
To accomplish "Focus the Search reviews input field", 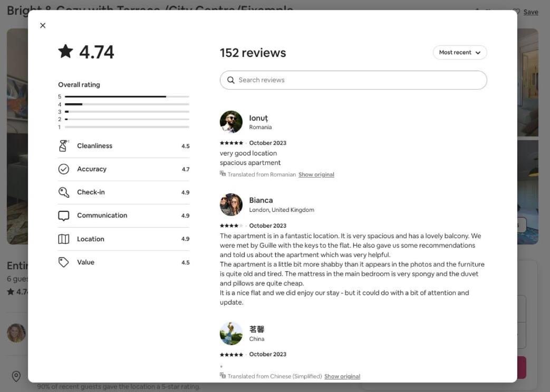I will (353, 80).
